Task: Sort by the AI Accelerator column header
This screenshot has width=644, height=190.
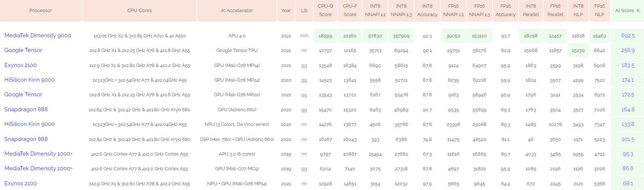Action: click(237, 11)
